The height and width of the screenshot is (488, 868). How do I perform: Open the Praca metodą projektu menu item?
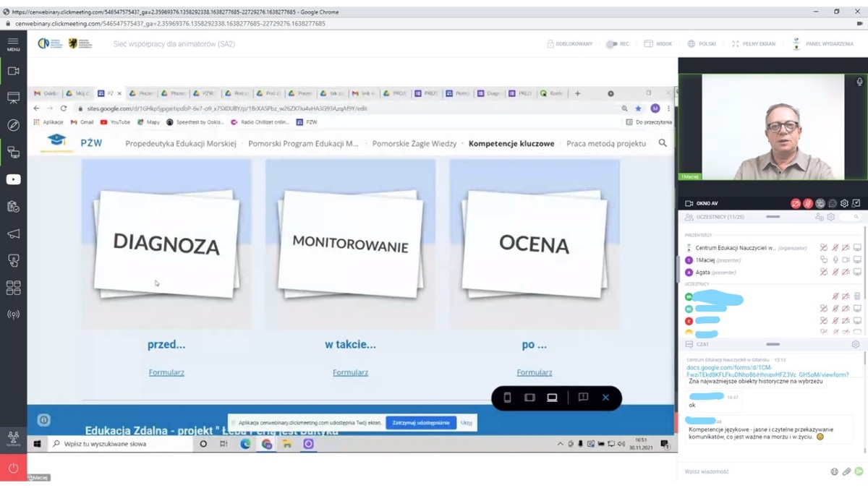point(605,143)
